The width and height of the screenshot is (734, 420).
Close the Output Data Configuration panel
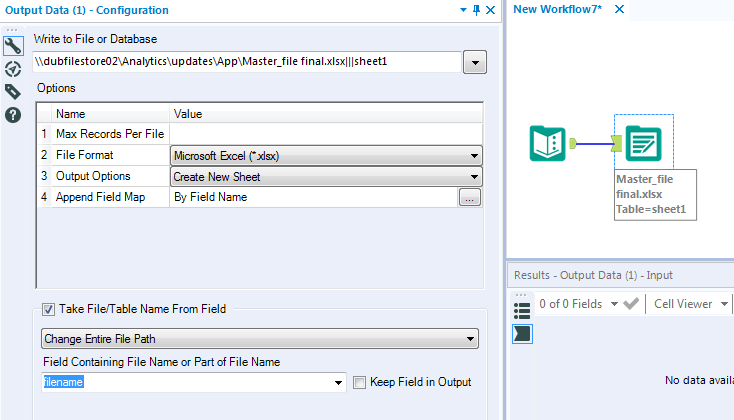tap(491, 10)
